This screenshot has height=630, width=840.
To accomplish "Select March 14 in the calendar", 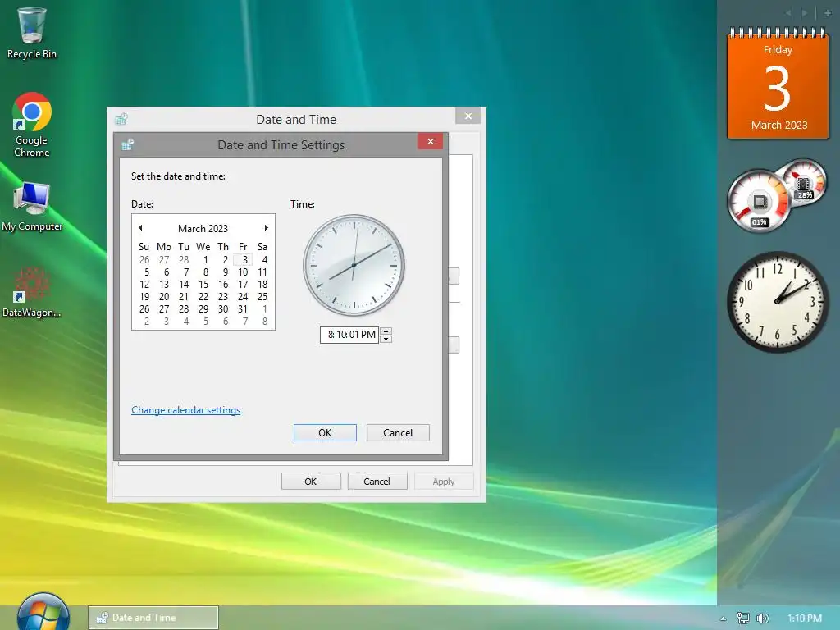I will point(184,285).
